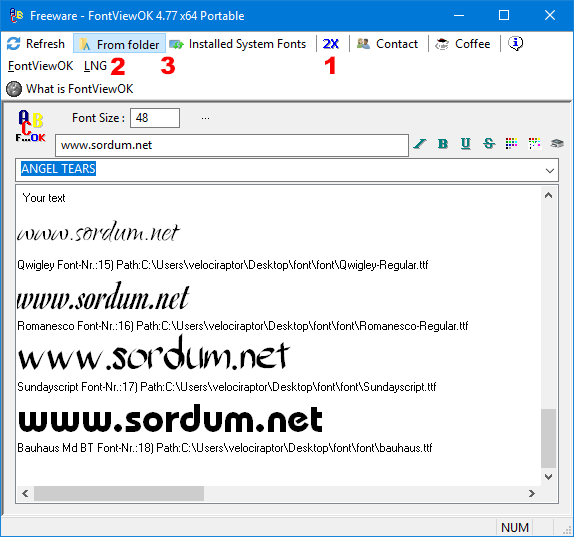The image size is (574, 537).
Task: Click the Romanesco Font-Nr.:16 path text
Action: 243,326
